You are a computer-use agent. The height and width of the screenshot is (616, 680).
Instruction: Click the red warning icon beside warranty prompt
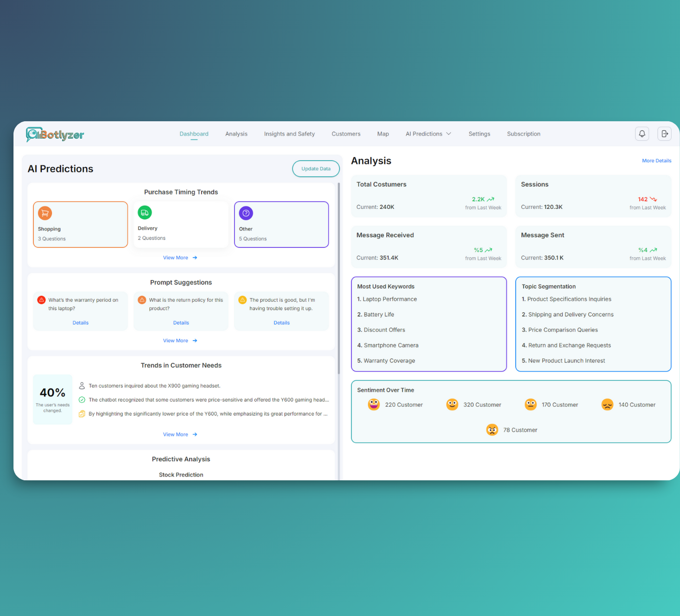[x=41, y=300]
